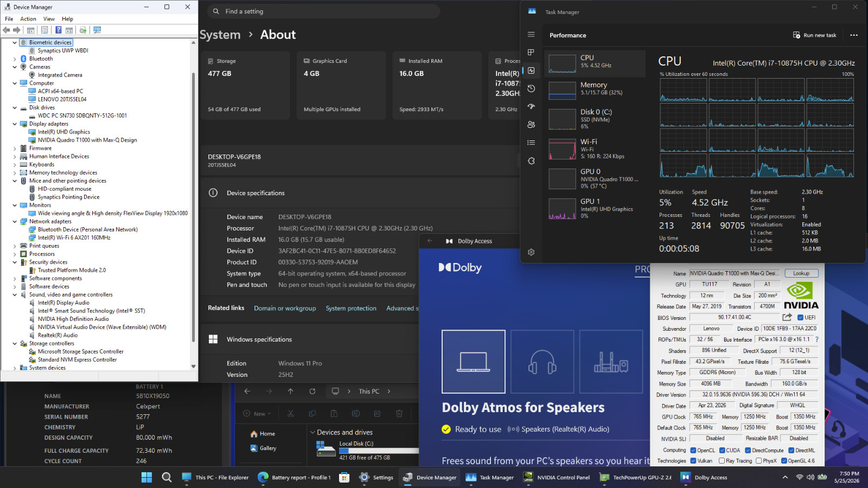Click the GPU-Z BIOS export share icon

pyautogui.click(x=787, y=317)
